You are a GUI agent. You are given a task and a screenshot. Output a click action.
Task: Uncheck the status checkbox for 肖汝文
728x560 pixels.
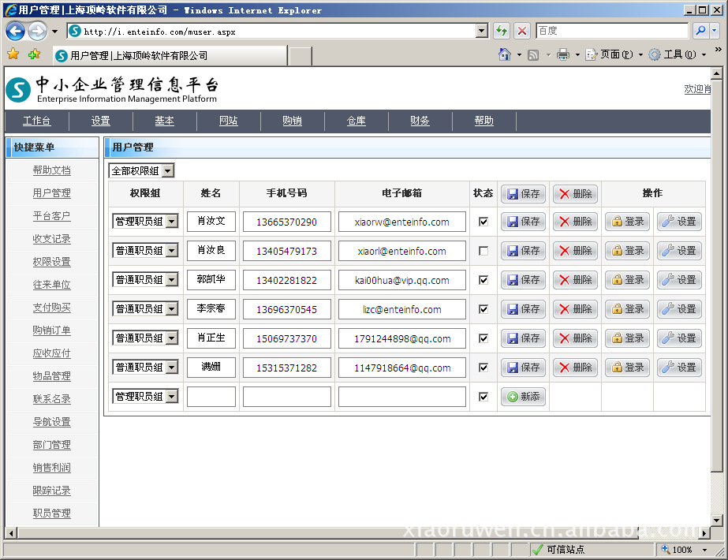[x=483, y=222]
